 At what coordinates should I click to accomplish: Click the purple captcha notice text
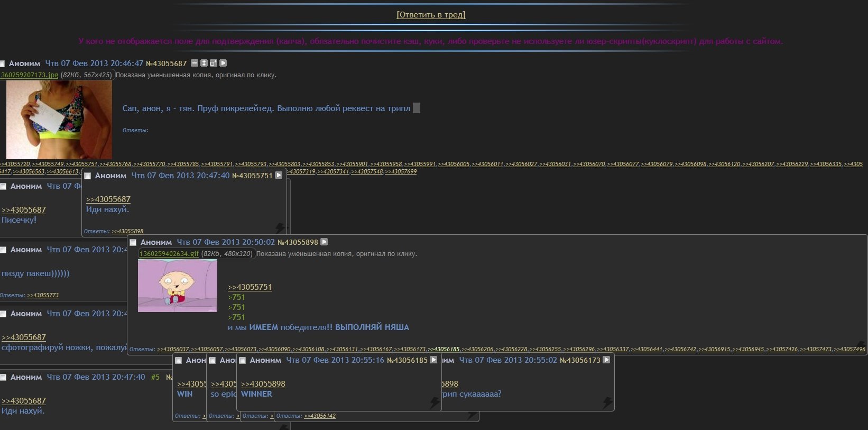[431, 41]
